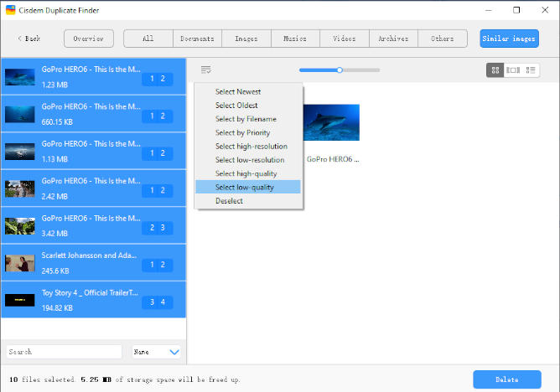Select the Toy Story 4 duplicate group
The width and height of the screenshot is (560, 392).
[x=93, y=300]
